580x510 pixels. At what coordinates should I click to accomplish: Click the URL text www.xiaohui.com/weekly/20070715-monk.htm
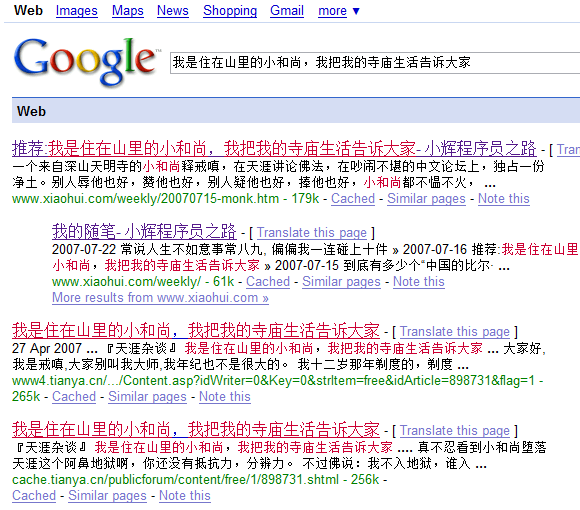point(145,199)
